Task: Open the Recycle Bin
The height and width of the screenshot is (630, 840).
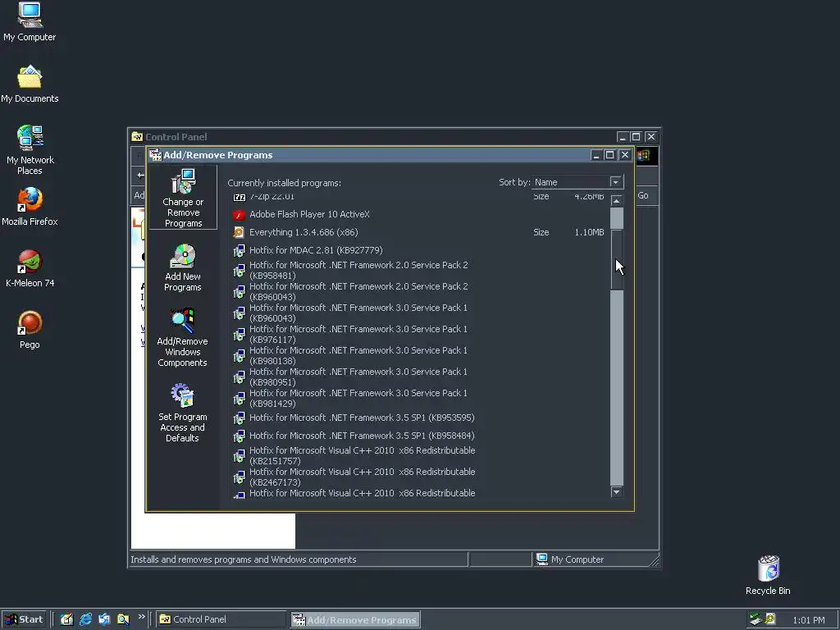Action: click(x=768, y=575)
